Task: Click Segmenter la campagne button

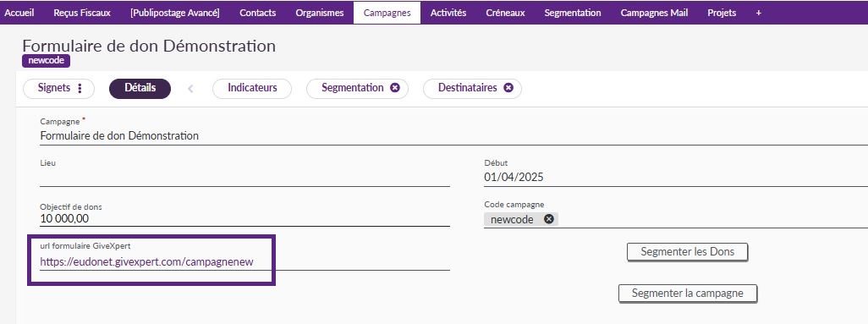Action: 688,293
